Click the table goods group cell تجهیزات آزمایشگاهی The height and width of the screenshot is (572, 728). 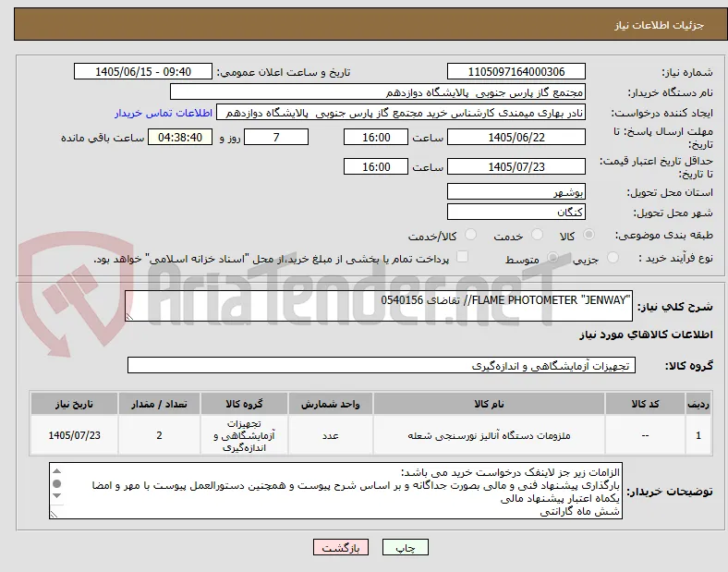point(244,435)
